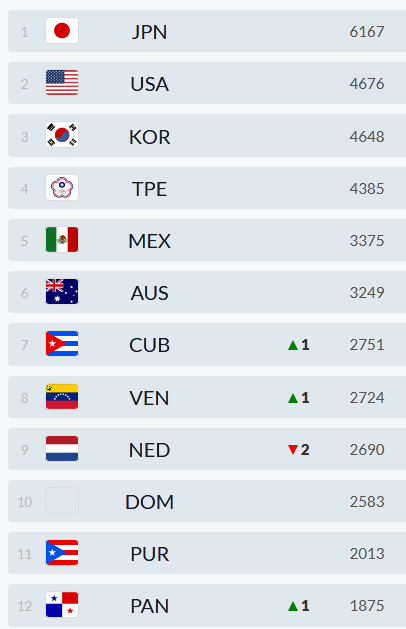Click the Mexico flag icon
406x629 pixels.
[62, 239]
